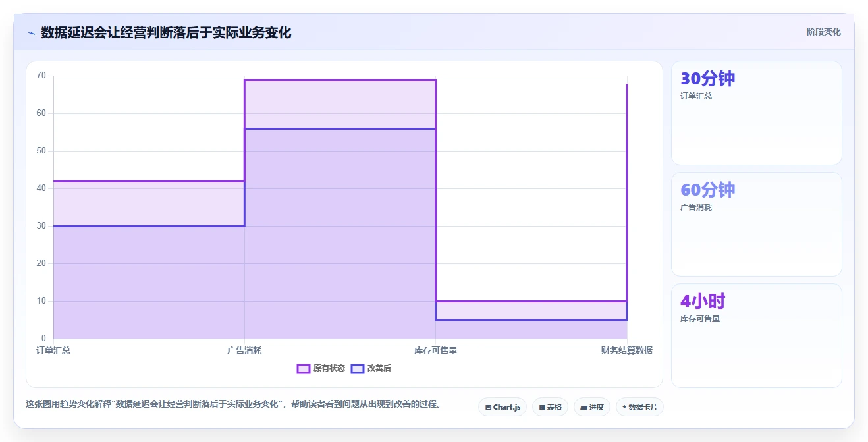Click the y-axis value 10

(41, 301)
